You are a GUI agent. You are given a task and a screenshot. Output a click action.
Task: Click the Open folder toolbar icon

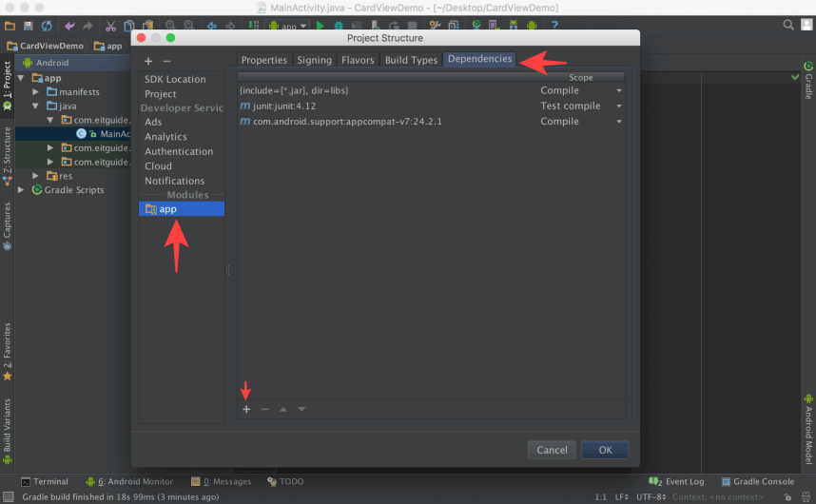[x=10, y=26]
